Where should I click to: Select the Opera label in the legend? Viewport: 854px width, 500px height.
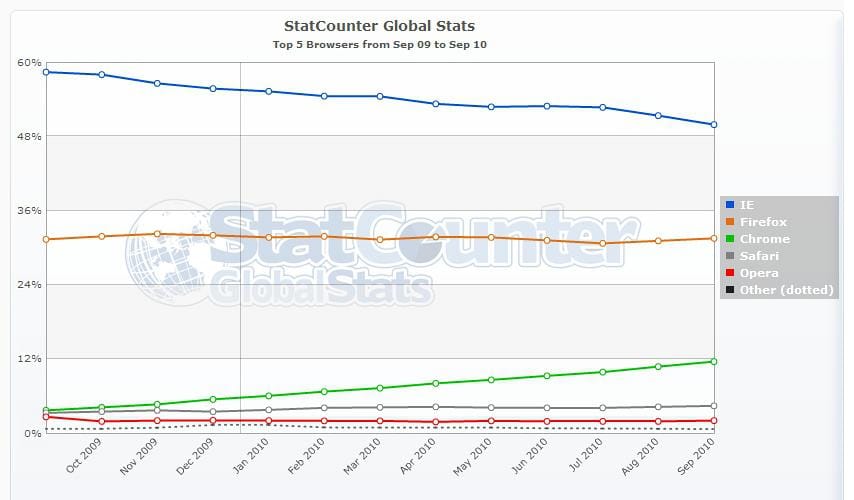[x=760, y=273]
